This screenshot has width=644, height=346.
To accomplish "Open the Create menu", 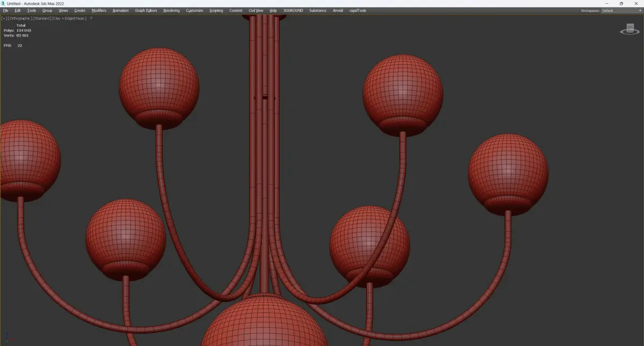I will click(x=79, y=10).
